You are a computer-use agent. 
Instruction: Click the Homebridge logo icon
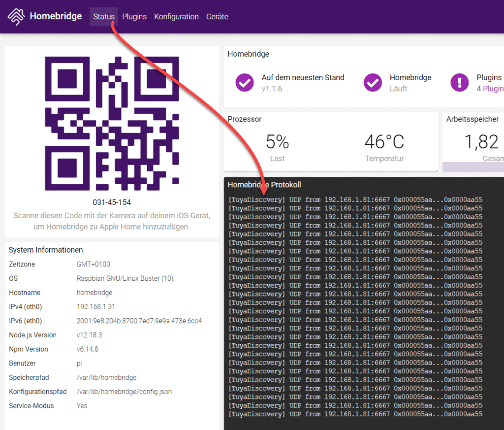[x=16, y=16]
